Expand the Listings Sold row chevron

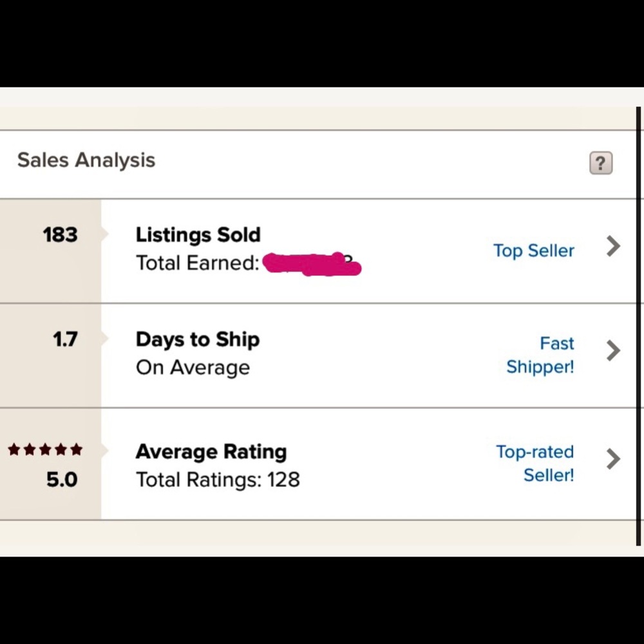614,246
